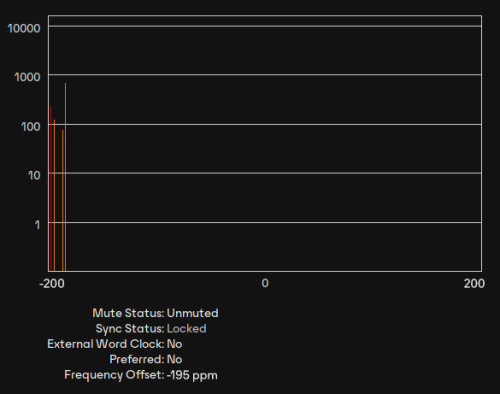Click the 100 y-axis label
Screen dimensions: 500x394
coord(31,126)
